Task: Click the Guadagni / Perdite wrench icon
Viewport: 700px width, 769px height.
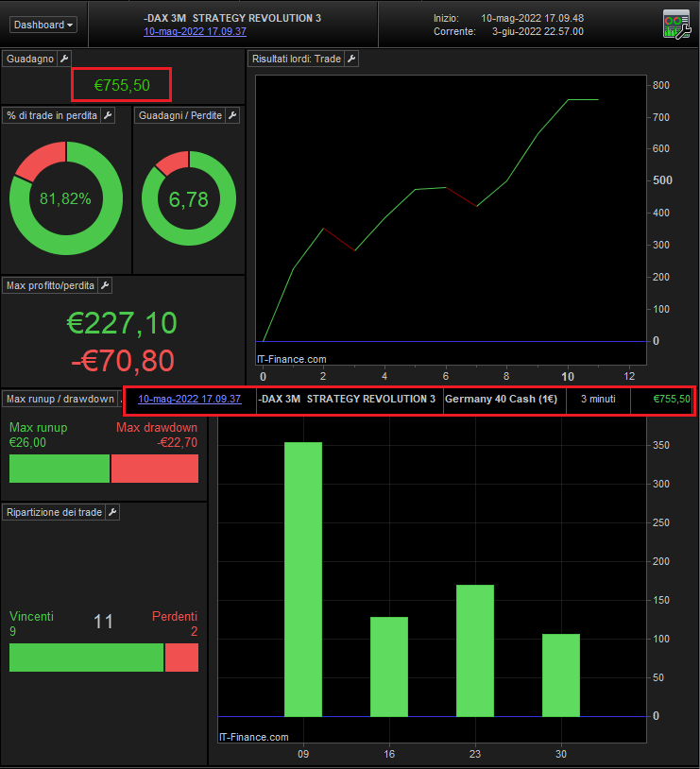Action: [232, 116]
